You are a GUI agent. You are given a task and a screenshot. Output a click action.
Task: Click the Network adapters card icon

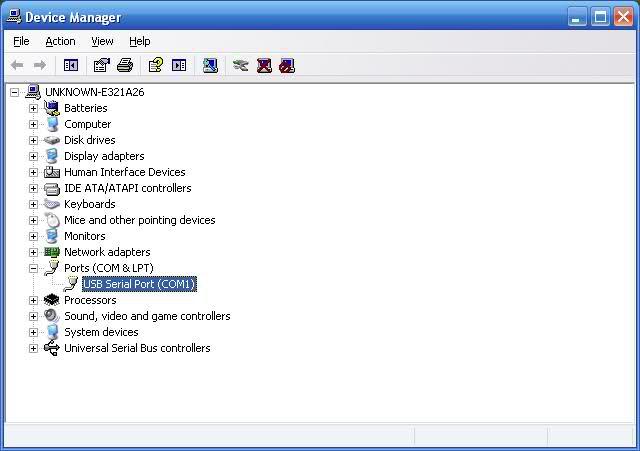(x=52, y=252)
